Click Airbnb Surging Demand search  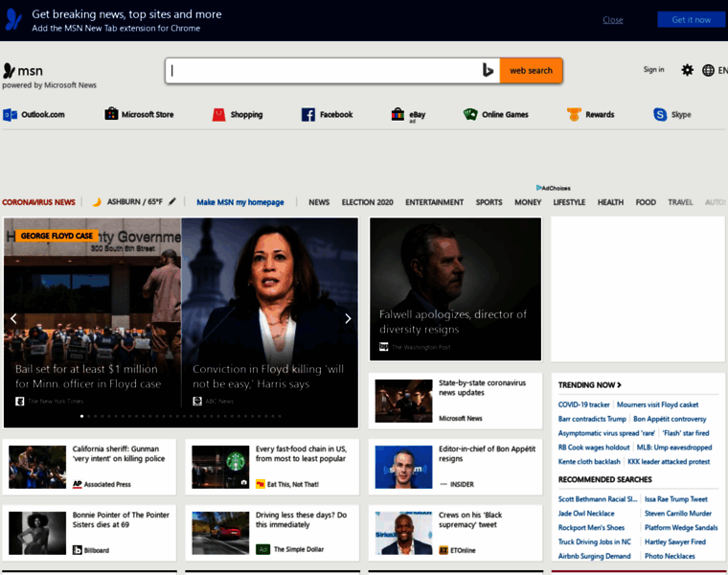coord(594,556)
